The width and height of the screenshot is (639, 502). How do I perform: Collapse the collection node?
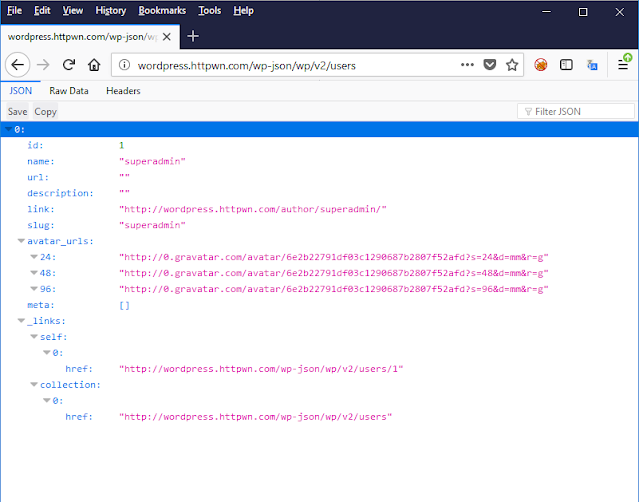click(x=34, y=384)
